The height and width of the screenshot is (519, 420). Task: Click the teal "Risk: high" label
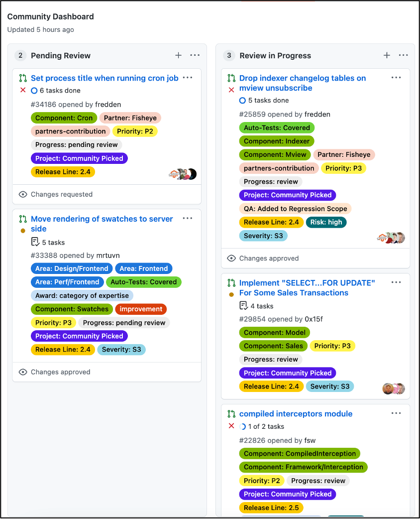(326, 222)
